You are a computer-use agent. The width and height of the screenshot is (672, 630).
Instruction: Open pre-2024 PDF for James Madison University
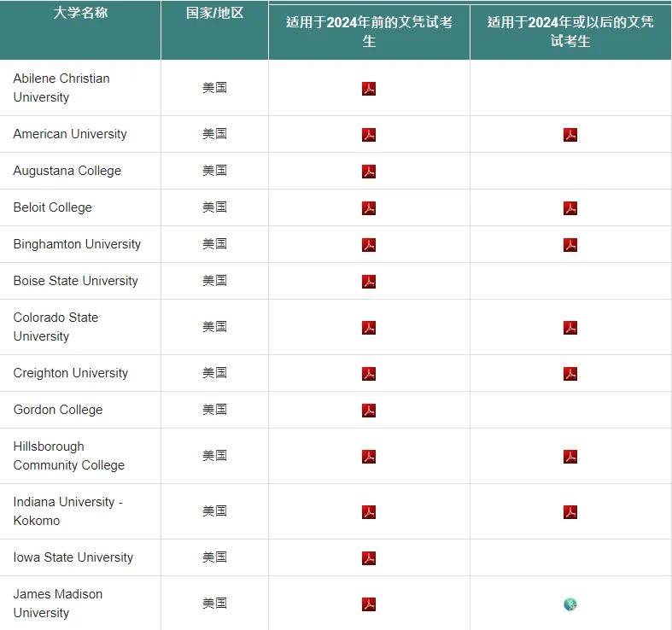(369, 604)
